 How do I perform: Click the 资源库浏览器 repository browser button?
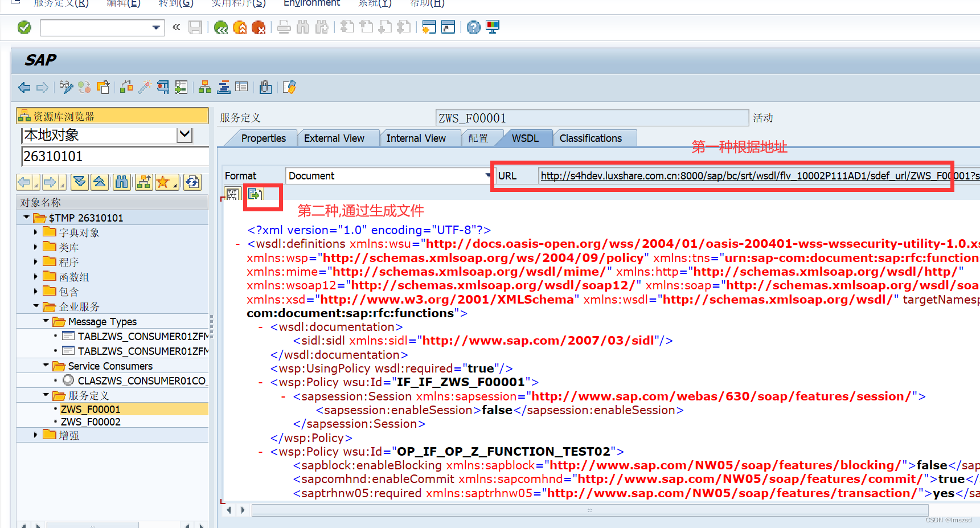pos(112,116)
